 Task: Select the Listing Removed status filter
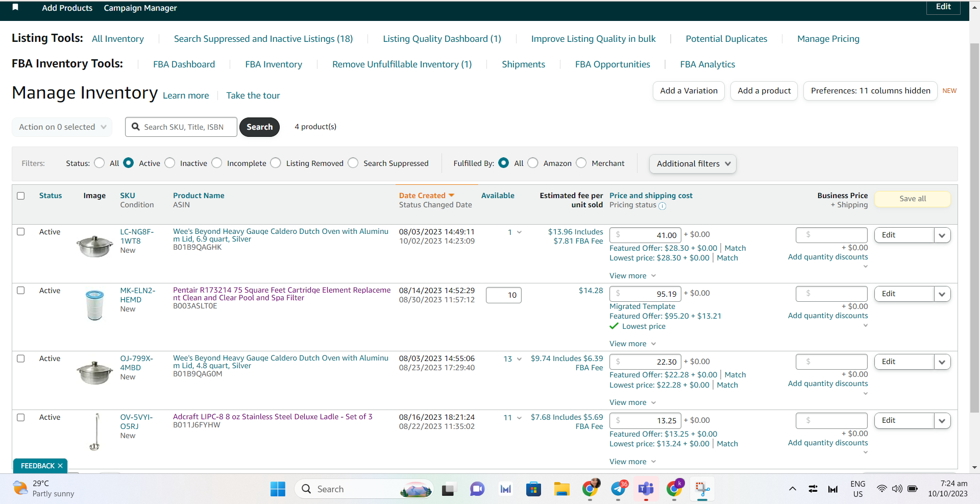tap(276, 163)
